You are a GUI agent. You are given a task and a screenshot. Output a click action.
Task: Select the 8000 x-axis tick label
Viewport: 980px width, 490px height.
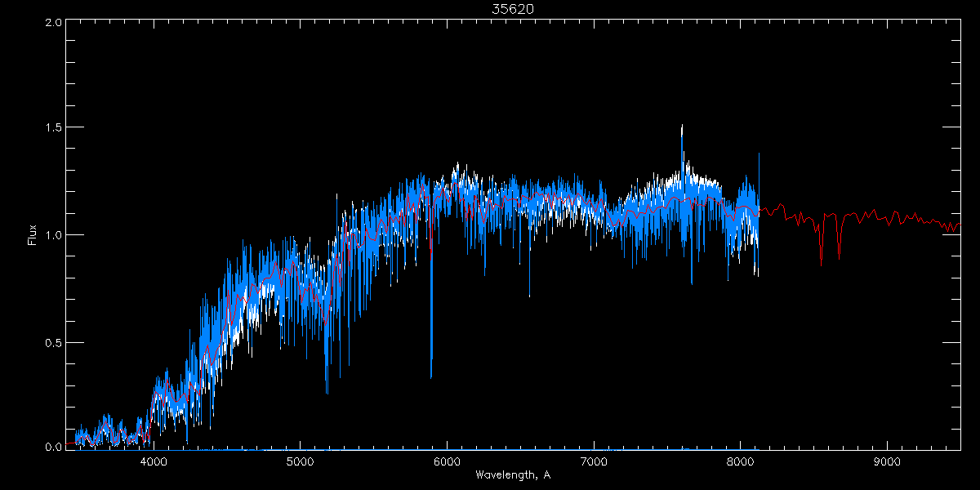(740, 461)
